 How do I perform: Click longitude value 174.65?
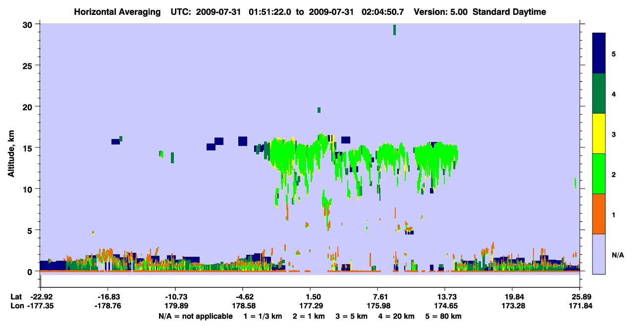[x=445, y=306]
